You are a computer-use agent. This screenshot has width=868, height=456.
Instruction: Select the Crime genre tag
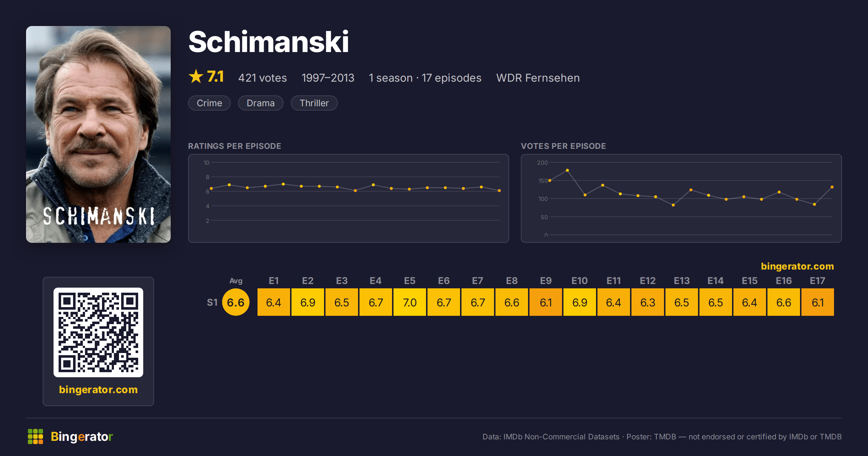coord(209,103)
